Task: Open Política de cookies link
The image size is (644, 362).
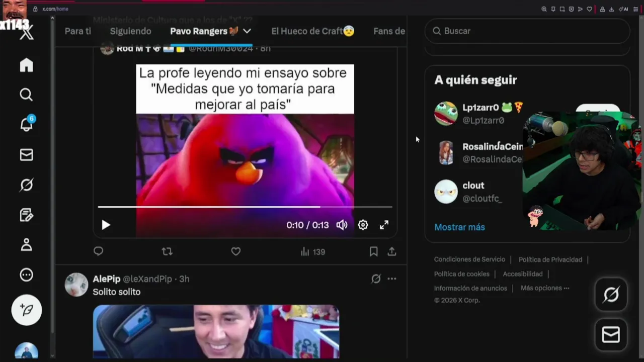Action: (x=462, y=274)
